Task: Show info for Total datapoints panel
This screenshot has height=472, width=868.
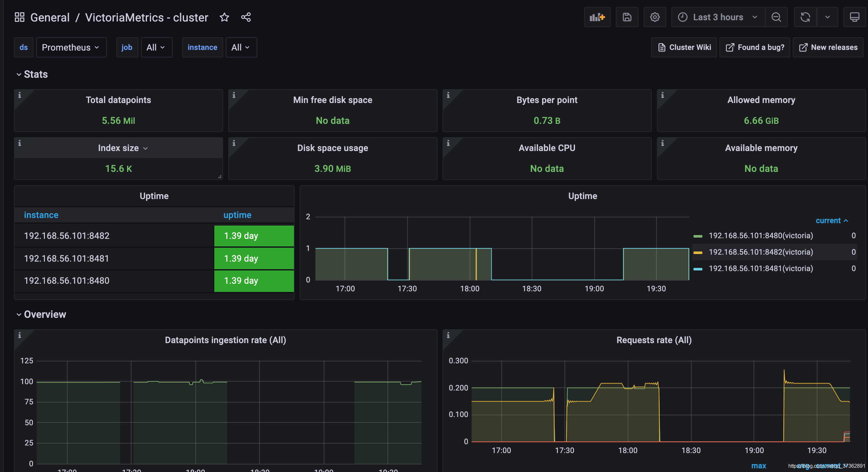Action: click(20, 95)
